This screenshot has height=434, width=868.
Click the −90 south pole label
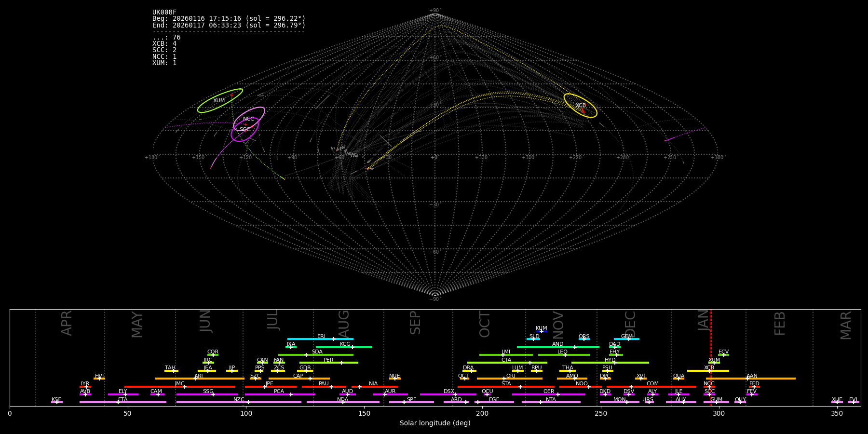pos(435,299)
